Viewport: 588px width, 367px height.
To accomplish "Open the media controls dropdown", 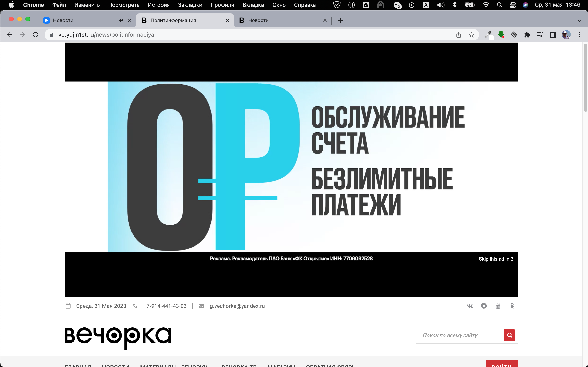I will click(x=540, y=35).
